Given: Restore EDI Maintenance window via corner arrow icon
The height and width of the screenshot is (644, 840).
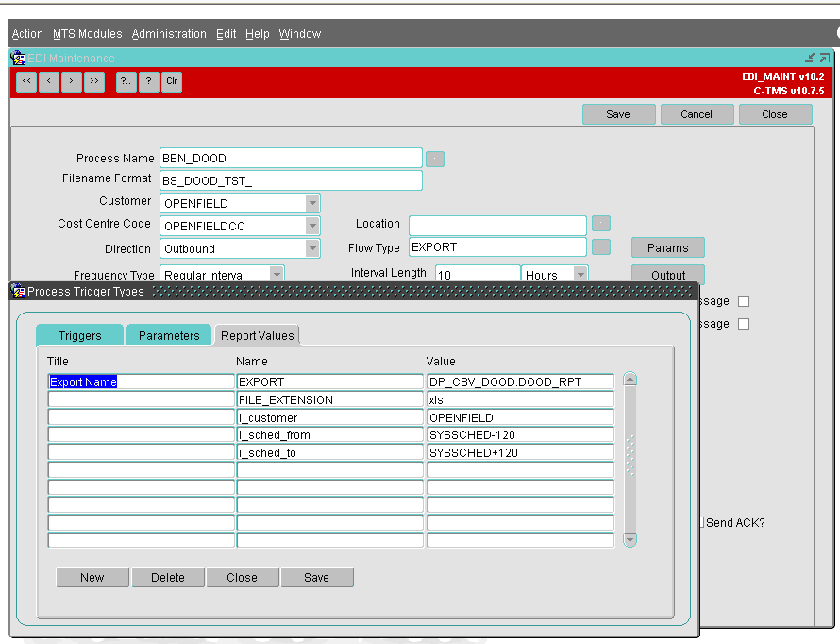Looking at the screenshot, I should click(825, 58).
